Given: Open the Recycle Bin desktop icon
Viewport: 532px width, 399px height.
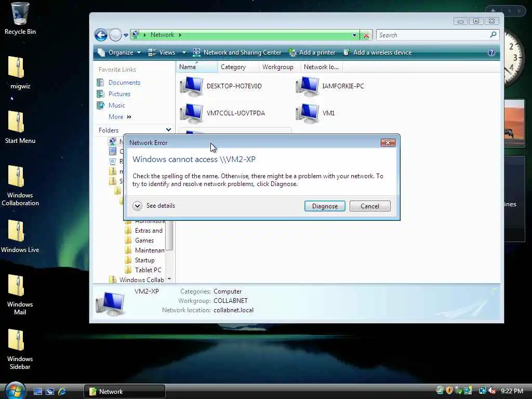Looking at the screenshot, I should 20,19.
